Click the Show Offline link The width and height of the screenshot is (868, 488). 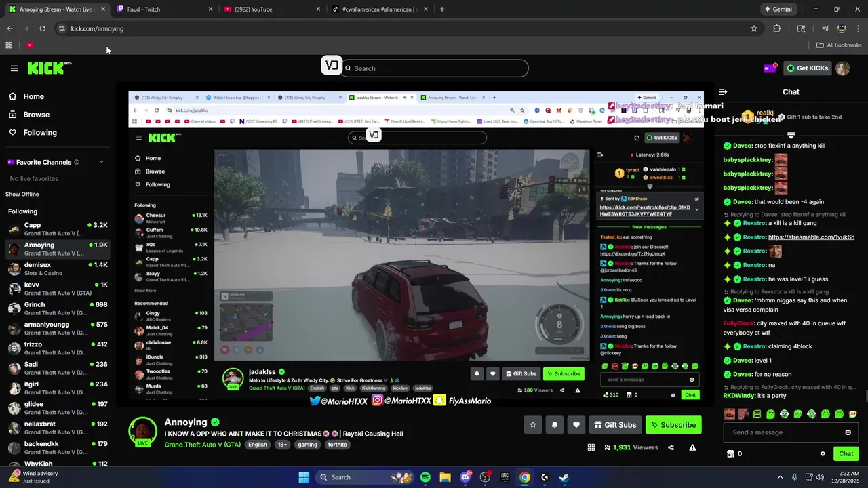click(x=22, y=195)
